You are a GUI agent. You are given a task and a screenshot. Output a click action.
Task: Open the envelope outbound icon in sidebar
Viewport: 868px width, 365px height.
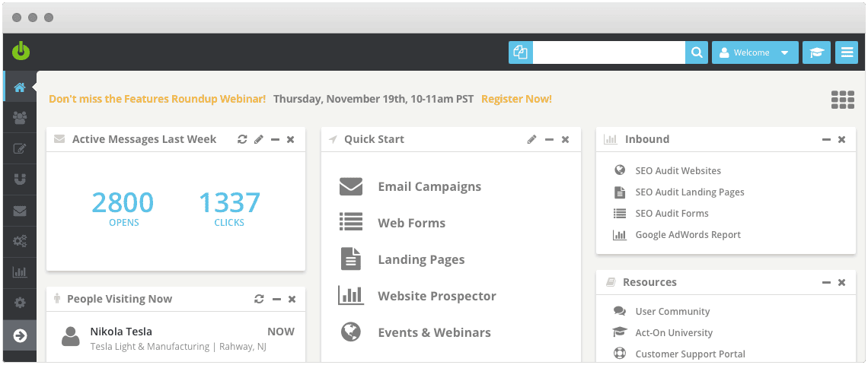[20, 211]
